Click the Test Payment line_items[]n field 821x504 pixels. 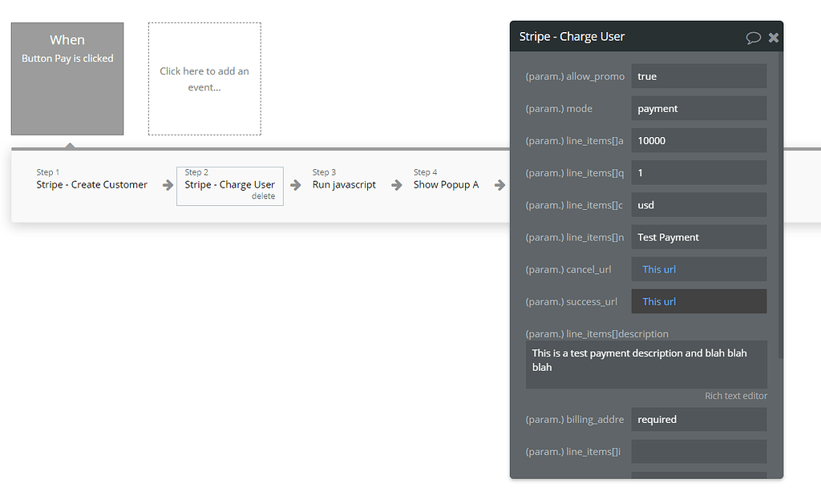click(698, 236)
